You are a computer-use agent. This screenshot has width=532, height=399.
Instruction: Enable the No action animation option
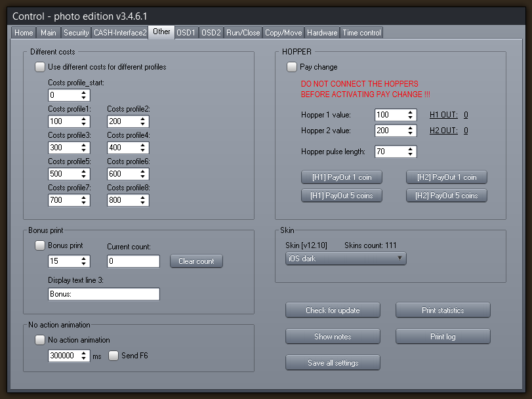[x=39, y=339]
